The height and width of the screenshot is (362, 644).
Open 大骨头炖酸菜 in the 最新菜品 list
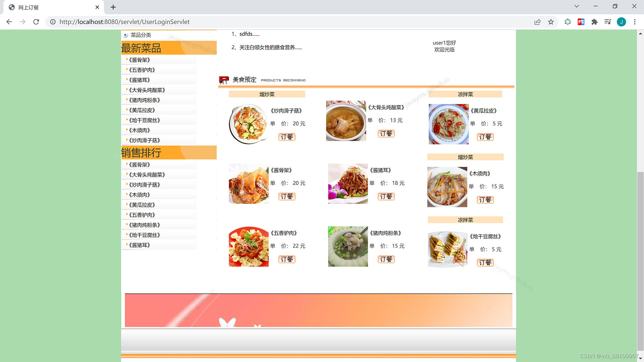[147, 90]
